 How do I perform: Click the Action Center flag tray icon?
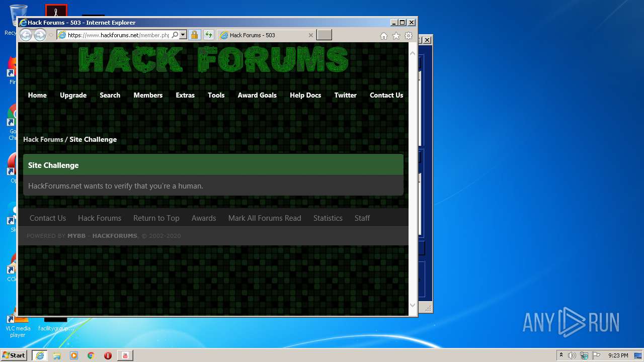point(596,355)
